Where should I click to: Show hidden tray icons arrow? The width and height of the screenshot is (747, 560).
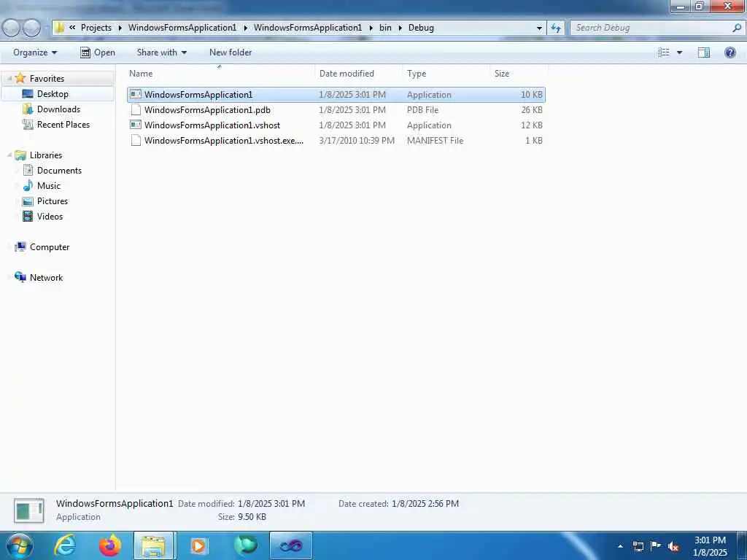620,546
